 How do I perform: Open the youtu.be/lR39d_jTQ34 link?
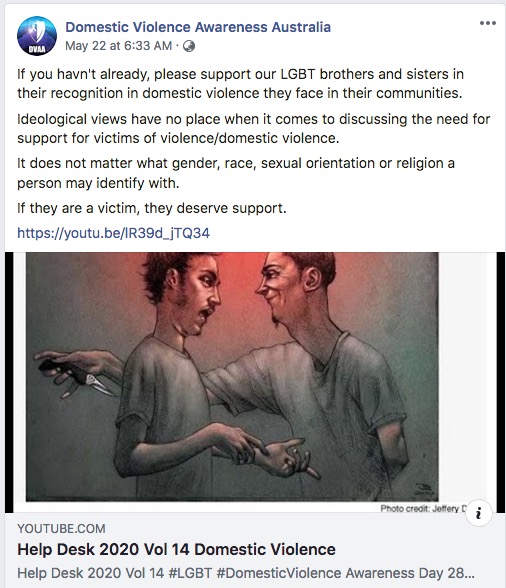click(x=113, y=233)
